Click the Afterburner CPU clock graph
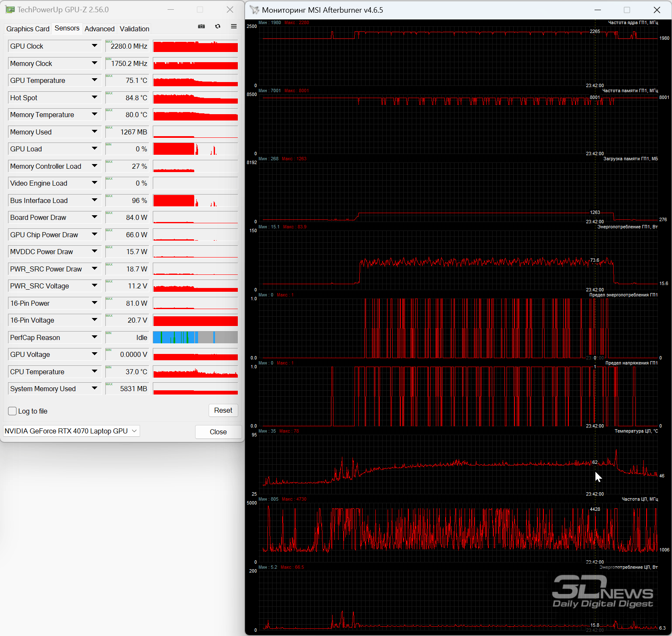Screen dimensions: 672x636 (x=458, y=532)
